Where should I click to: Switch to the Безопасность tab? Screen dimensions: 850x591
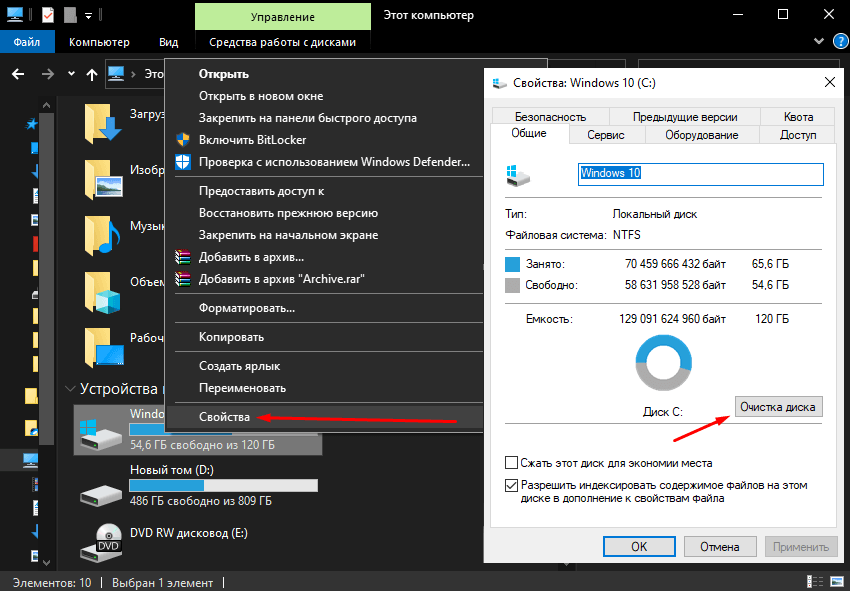pyautogui.click(x=550, y=117)
